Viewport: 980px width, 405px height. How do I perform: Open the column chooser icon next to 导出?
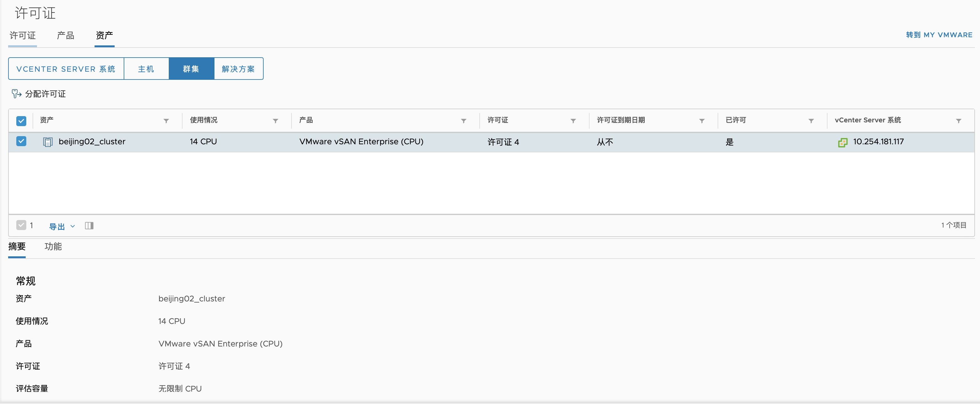(90, 226)
